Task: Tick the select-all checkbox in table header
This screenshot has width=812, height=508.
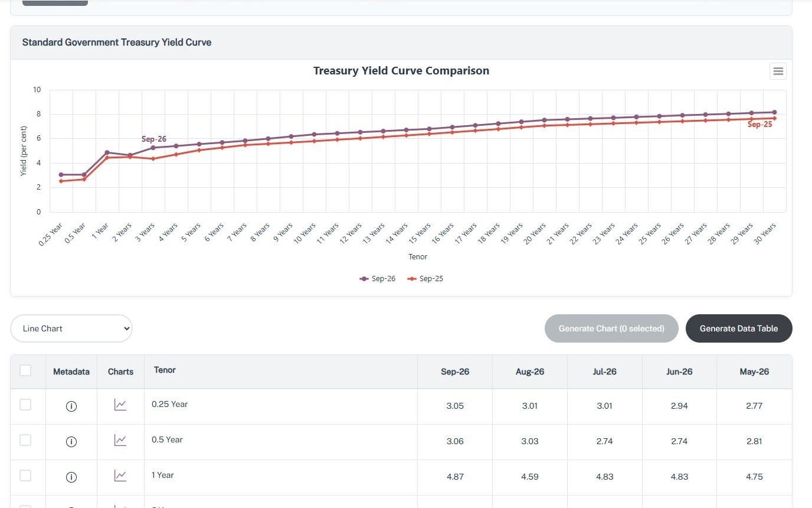Action: [x=25, y=370]
